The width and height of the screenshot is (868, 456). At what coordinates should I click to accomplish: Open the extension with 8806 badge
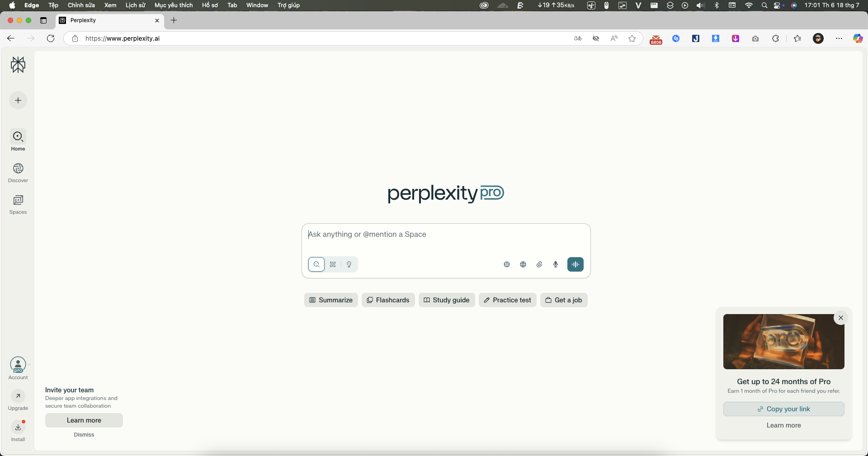656,39
